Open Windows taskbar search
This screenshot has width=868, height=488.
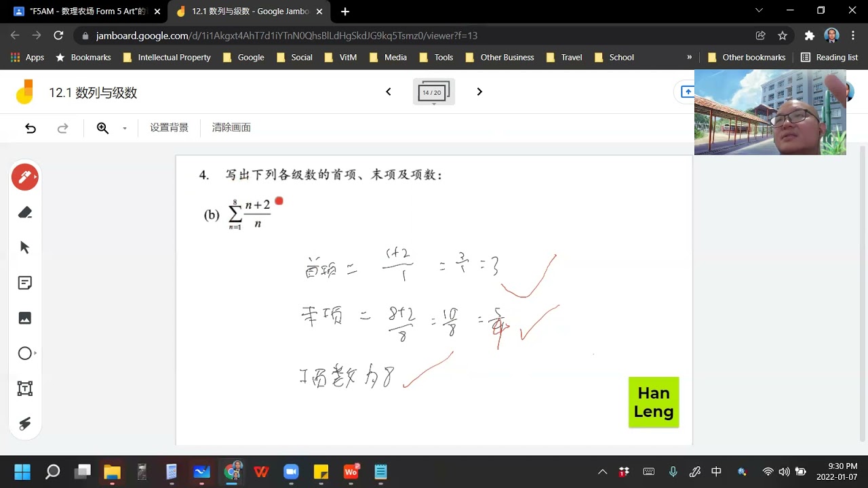[52, 472]
